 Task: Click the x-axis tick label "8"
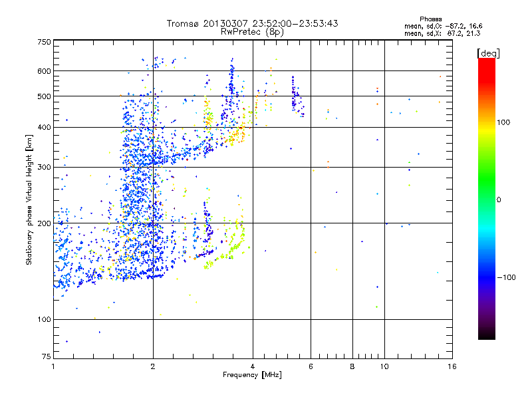352,366
